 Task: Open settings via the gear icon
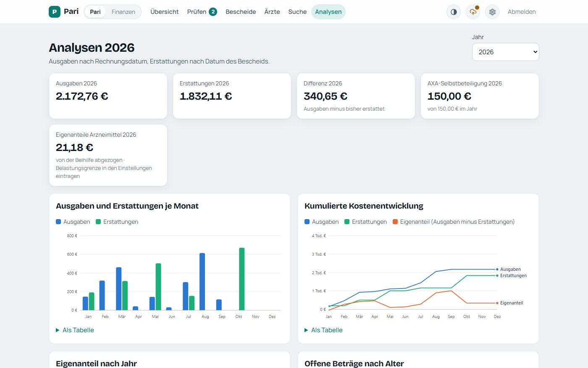492,12
